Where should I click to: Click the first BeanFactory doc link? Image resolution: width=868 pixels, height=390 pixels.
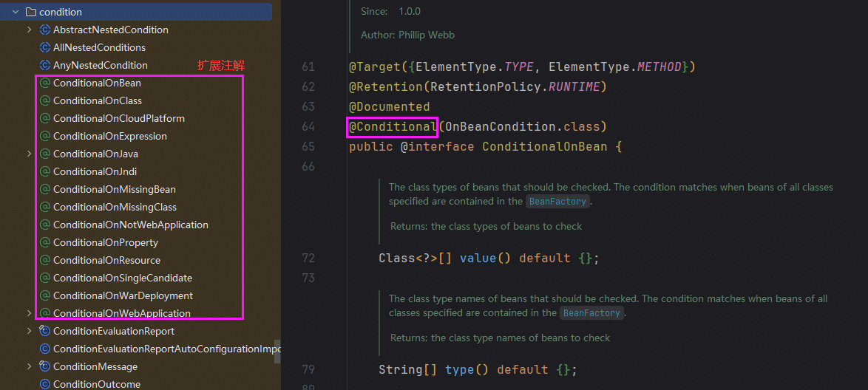[x=557, y=202]
